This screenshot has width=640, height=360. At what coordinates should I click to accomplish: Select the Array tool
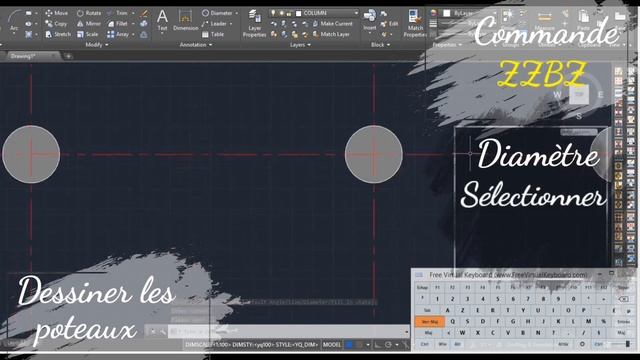click(x=118, y=34)
